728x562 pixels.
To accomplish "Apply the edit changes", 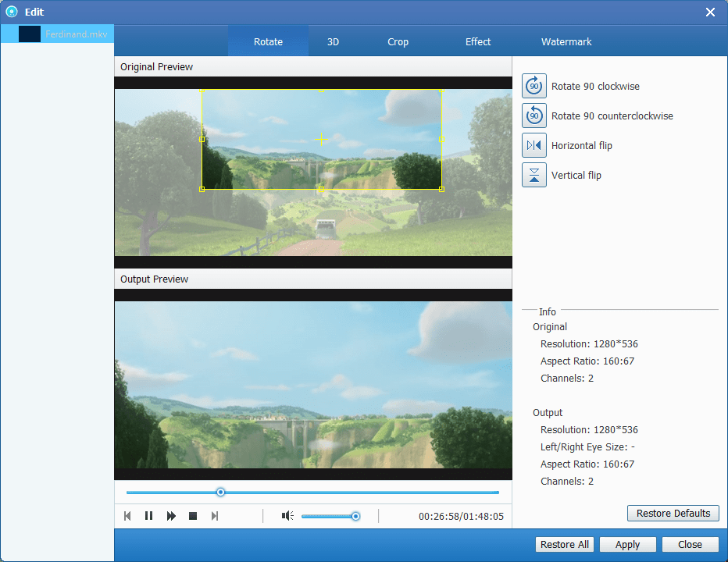I will click(628, 544).
